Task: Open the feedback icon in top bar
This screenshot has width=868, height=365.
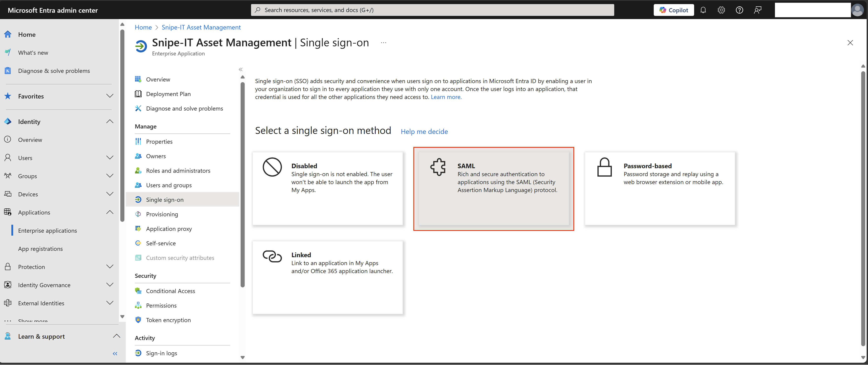Action: 757,10
